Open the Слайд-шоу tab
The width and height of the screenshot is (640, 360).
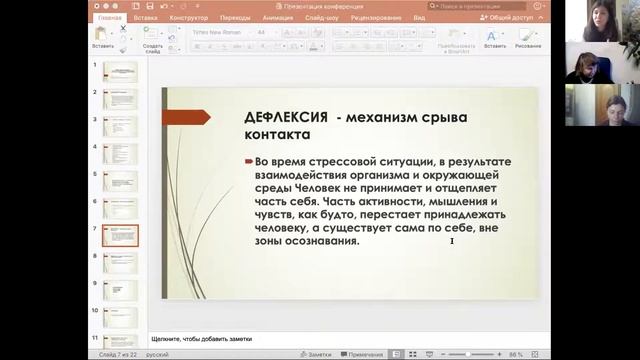322,18
